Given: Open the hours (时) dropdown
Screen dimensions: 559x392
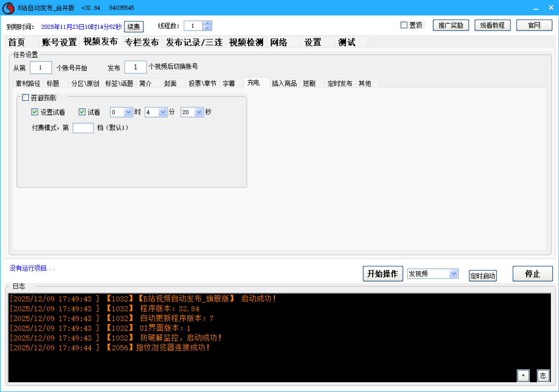Looking at the screenshot, I should [128, 112].
